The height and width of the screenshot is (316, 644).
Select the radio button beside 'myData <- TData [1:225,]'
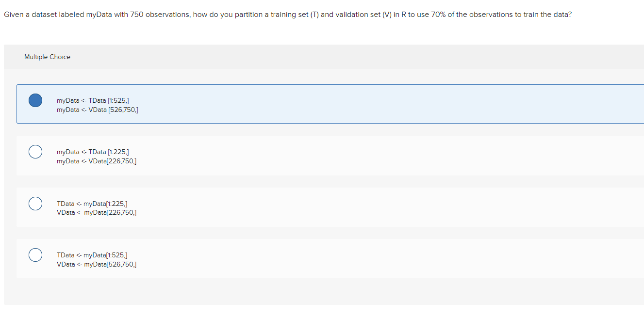click(35, 152)
